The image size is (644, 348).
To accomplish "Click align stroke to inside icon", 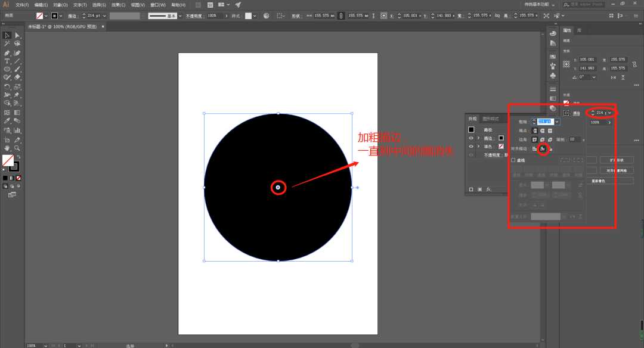I will click(543, 148).
